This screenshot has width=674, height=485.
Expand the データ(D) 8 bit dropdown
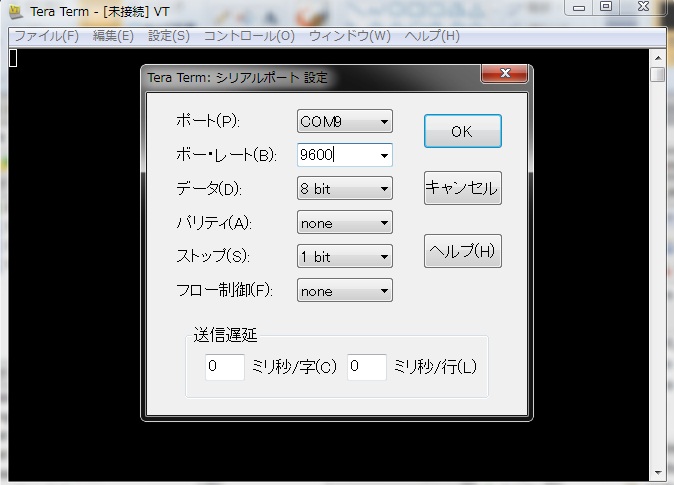pyautogui.click(x=345, y=188)
